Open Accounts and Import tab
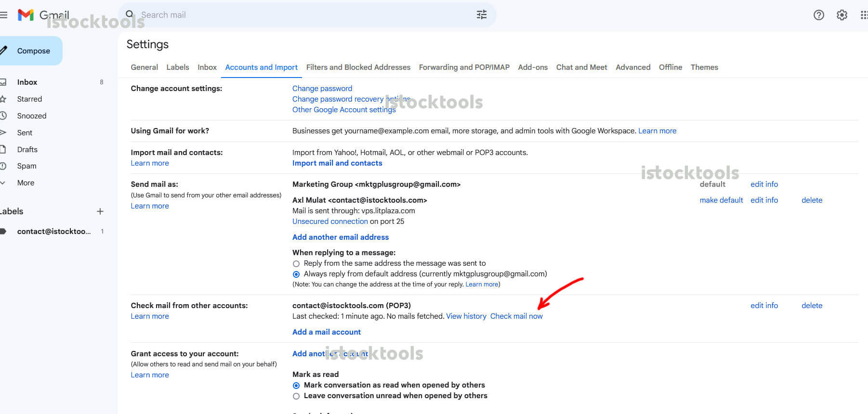 click(x=262, y=67)
